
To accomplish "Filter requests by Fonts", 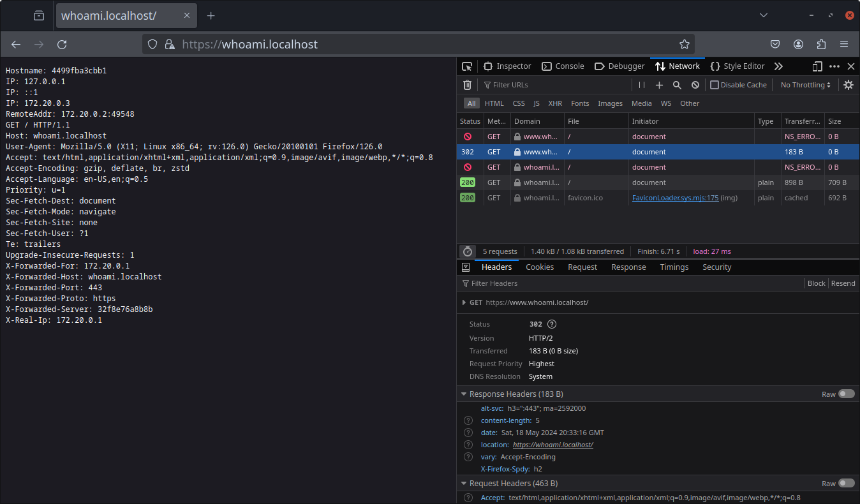I will coord(580,103).
